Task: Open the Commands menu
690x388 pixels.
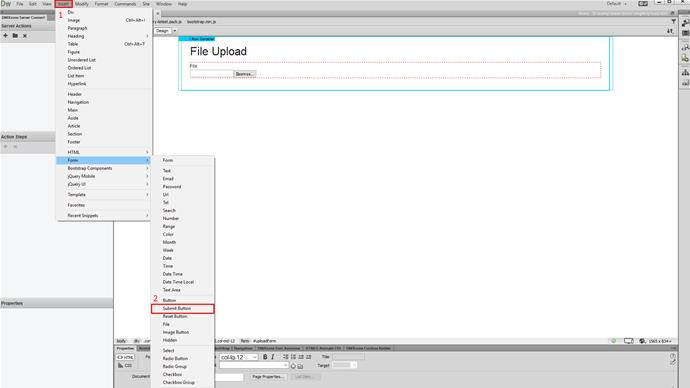Action: point(125,4)
